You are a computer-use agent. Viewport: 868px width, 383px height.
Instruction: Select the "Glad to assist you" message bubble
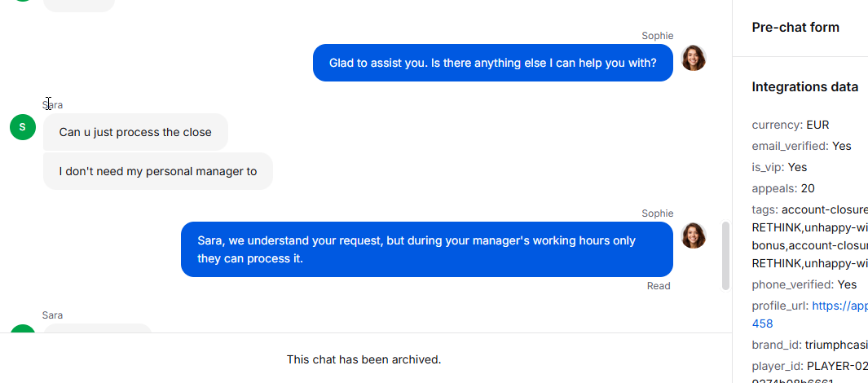492,63
